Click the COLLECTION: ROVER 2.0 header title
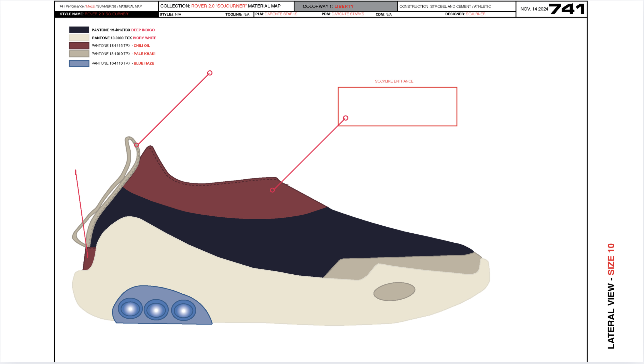 220,6
